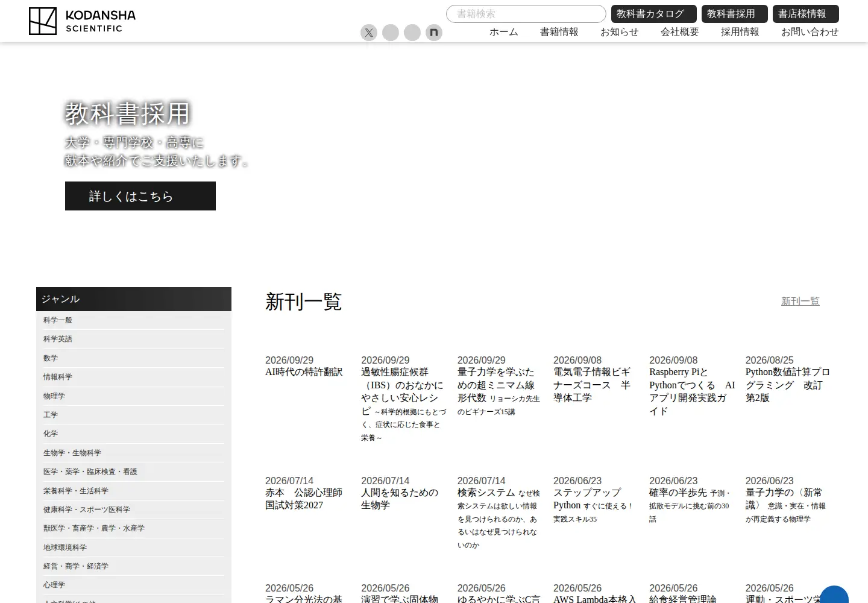Viewport: 868px width, 603px height.
Task: Open book AI時代の特許翻訳
Action: [304, 372]
